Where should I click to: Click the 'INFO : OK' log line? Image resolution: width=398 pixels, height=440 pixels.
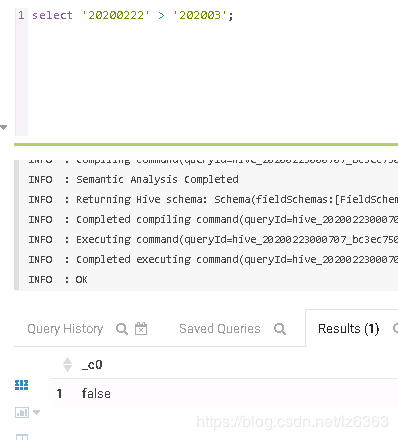coord(58,279)
